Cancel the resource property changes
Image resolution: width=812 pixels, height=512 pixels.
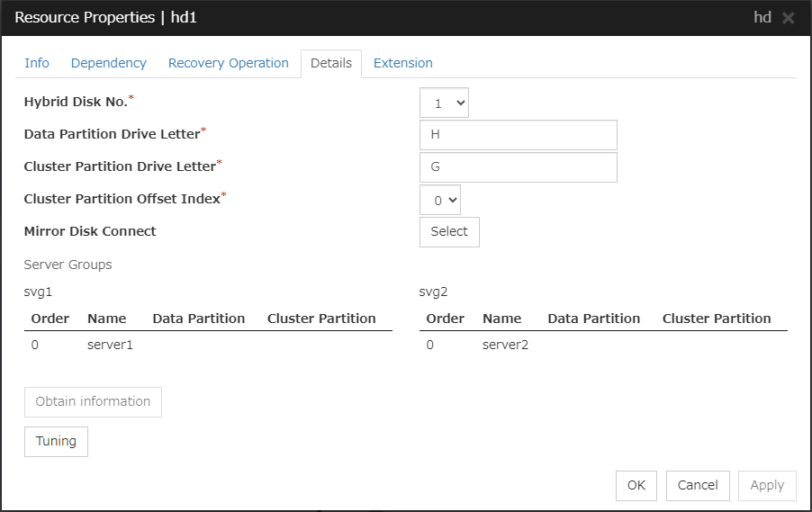pos(698,486)
